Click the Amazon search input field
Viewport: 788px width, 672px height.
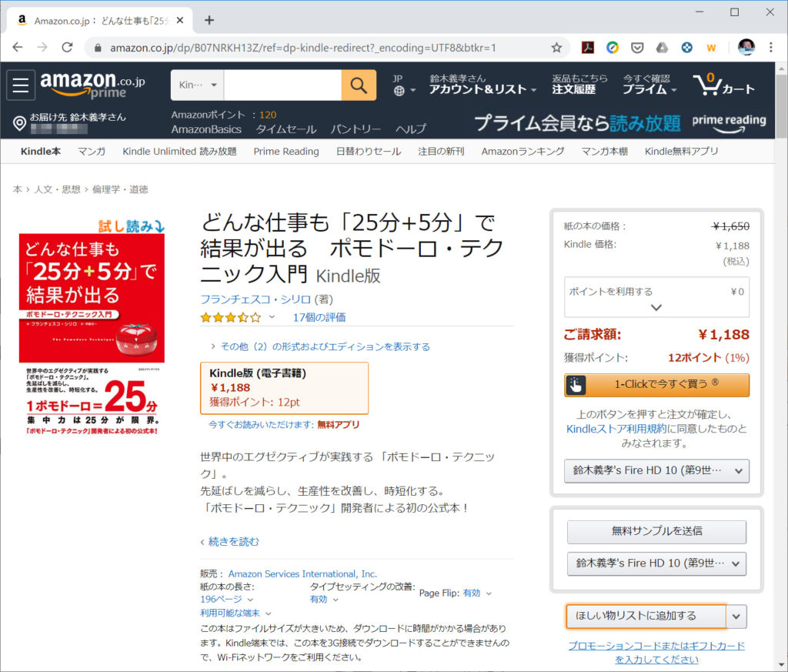click(282, 85)
